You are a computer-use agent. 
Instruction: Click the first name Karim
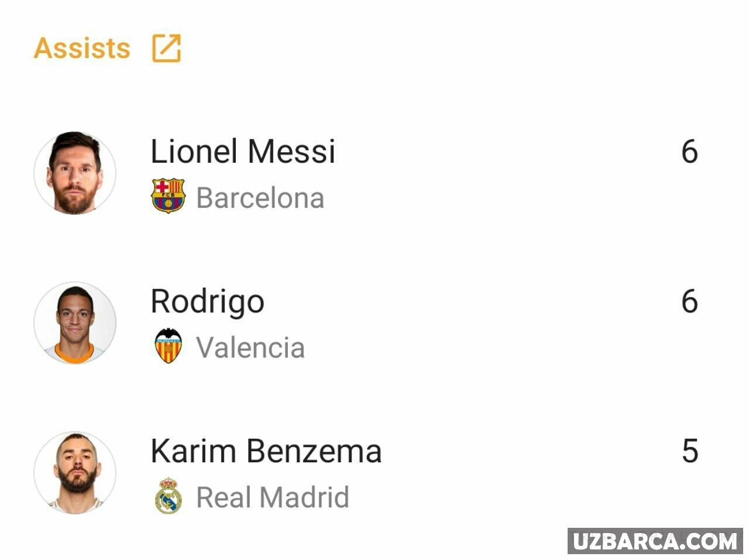[193, 451]
